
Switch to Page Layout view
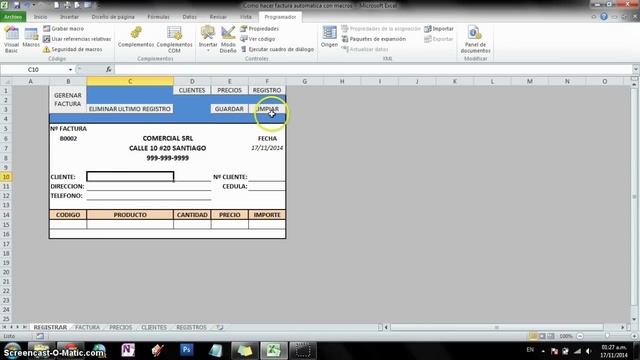pyautogui.click(x=542, y=336)
